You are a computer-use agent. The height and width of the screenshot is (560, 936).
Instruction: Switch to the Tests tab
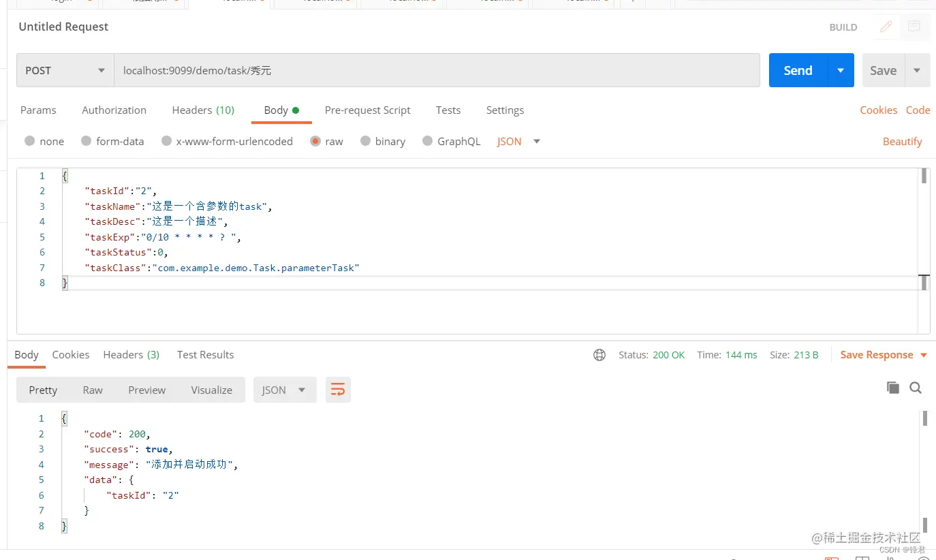pos(448,110)
